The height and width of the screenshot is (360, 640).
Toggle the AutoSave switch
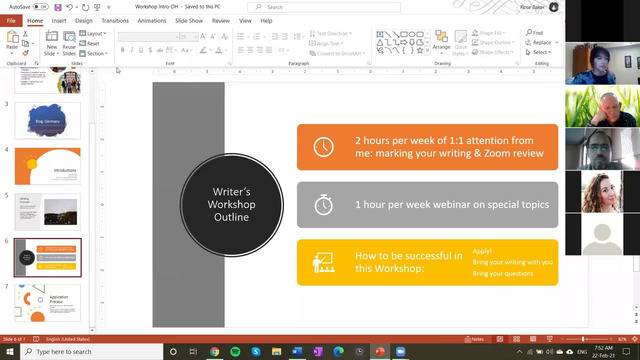(x=40, y=7)
